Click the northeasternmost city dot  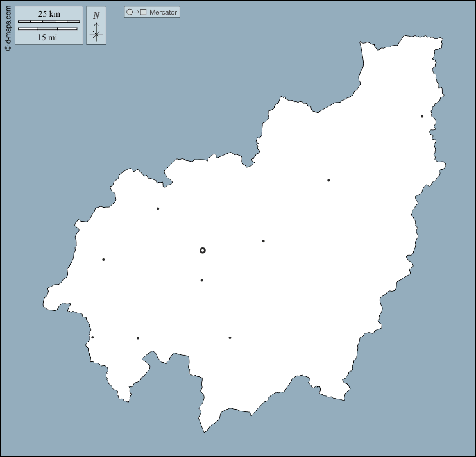tap(422, 116)
